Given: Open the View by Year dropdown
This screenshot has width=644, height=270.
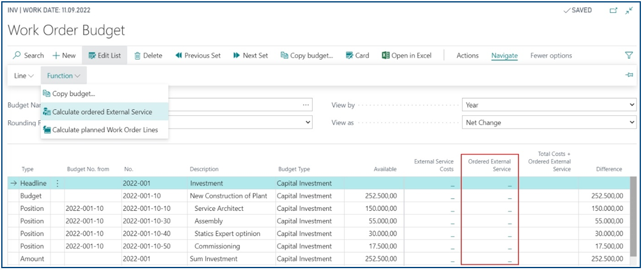Looking at the screenshot, I should [549, 105].
